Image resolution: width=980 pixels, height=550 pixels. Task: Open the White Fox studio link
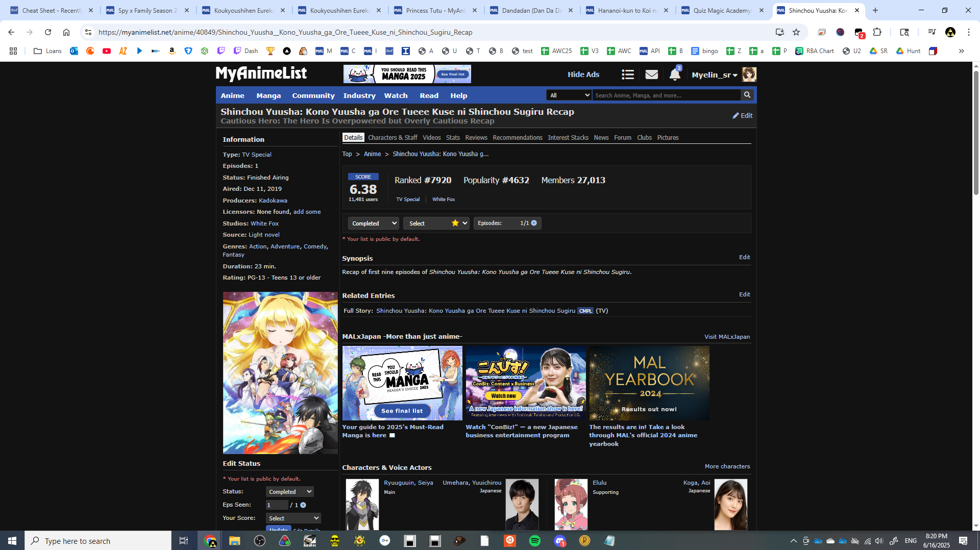(x=264, y=223)
